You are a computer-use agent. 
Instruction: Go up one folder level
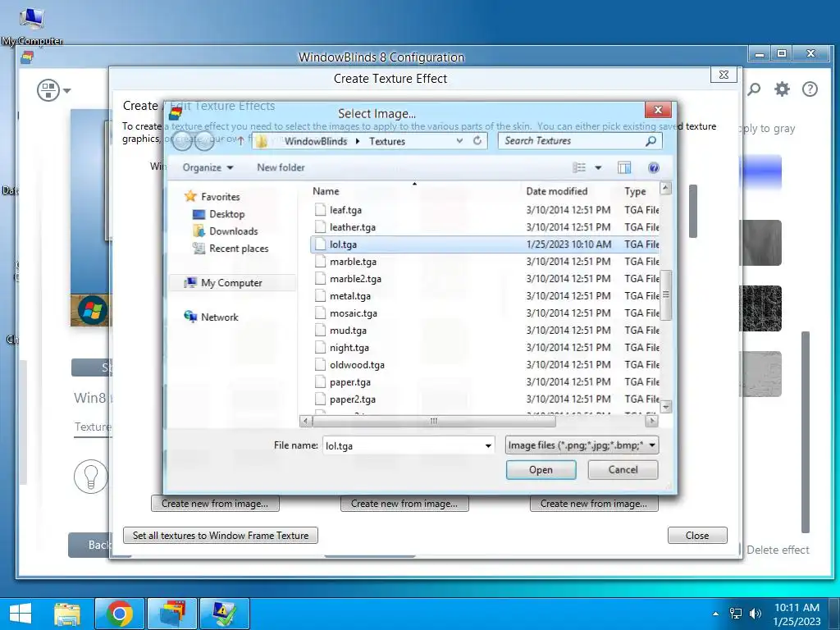[240, 141]
